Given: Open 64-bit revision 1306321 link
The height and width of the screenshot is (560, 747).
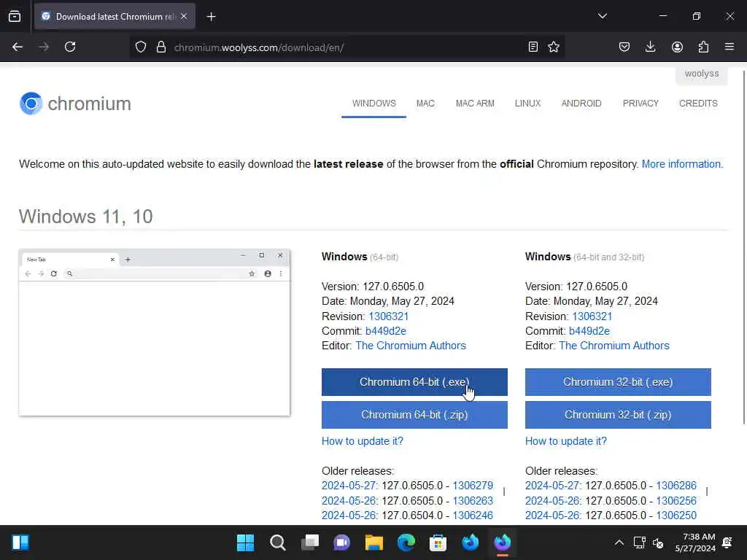Looking at the screenshot, I should (x=389, y=316).
